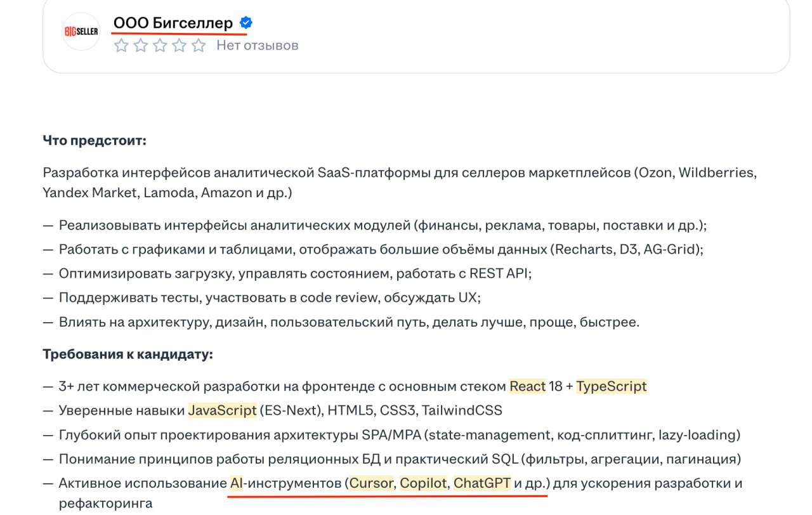
Task: Click the highlighted JavaScript keyword
Action: click(222, 410)
